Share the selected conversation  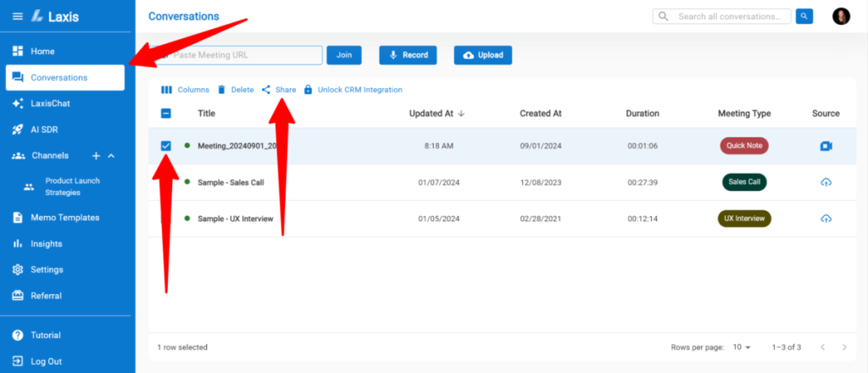click(x=279, y=90)
